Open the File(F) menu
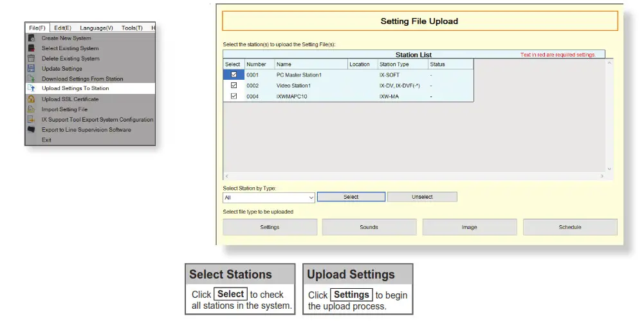Screen dimensions: 644x321 pyautogui.click(x=37, y=28)
